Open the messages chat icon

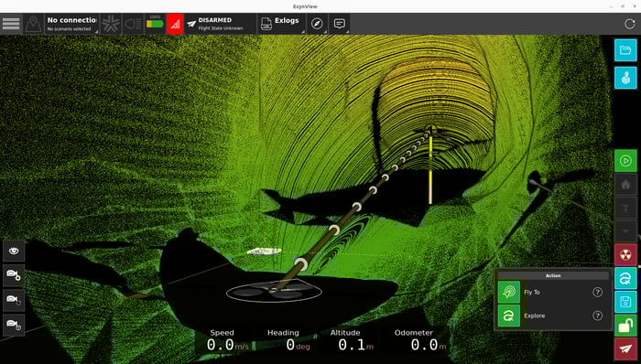click(340, 24)
